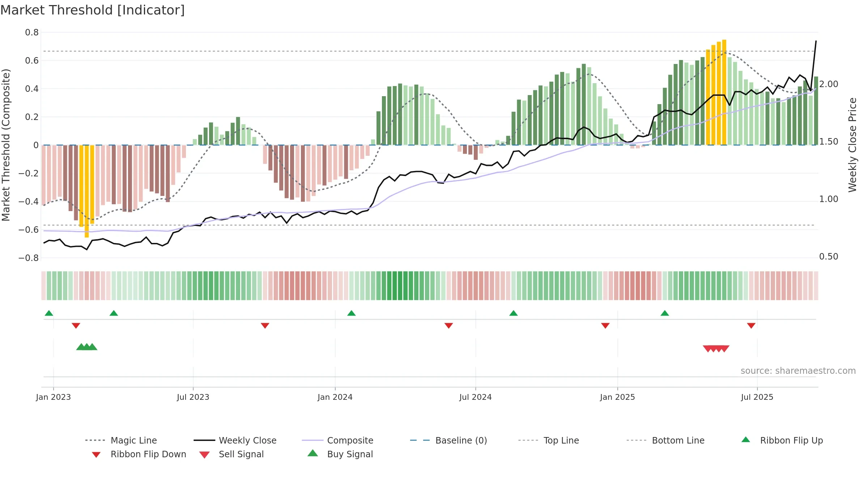Viewport: 868px width, 488px height.
Task: Click the ribbon flip up marker after Jul 2024
Action: click(x=513, y=313)
